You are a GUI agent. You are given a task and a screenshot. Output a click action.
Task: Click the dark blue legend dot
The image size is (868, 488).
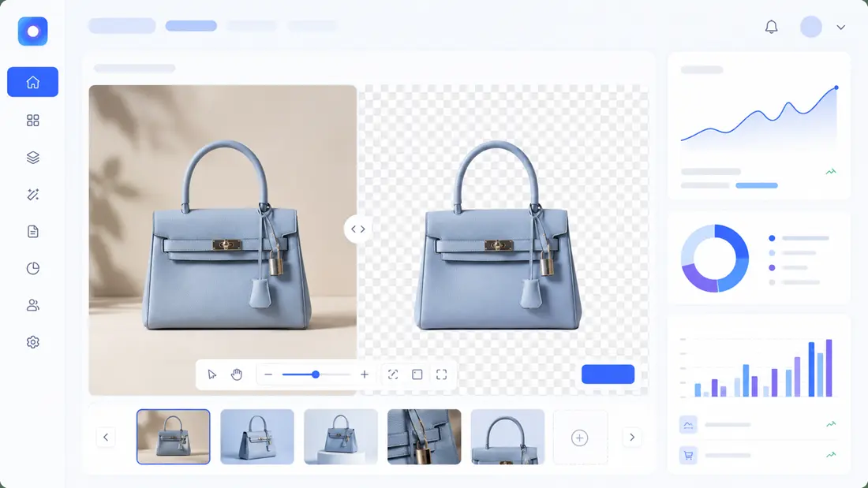(772, 238)
